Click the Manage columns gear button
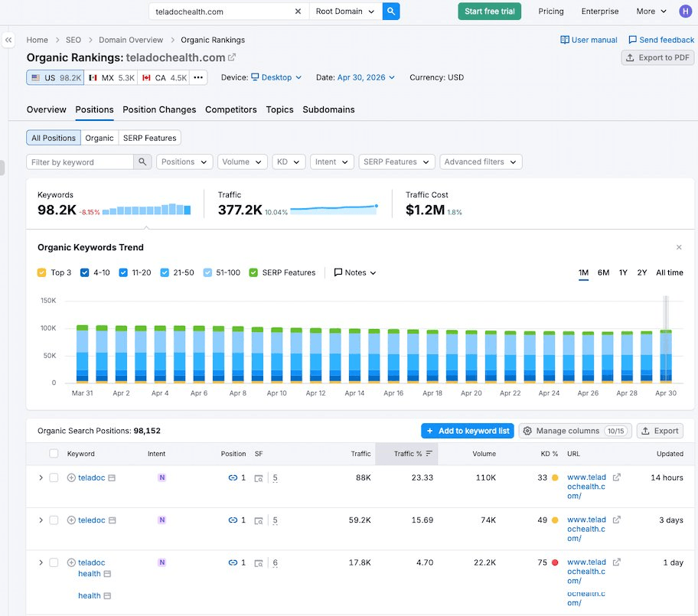This screenshot has height=616, width=698. pos(575,431)
